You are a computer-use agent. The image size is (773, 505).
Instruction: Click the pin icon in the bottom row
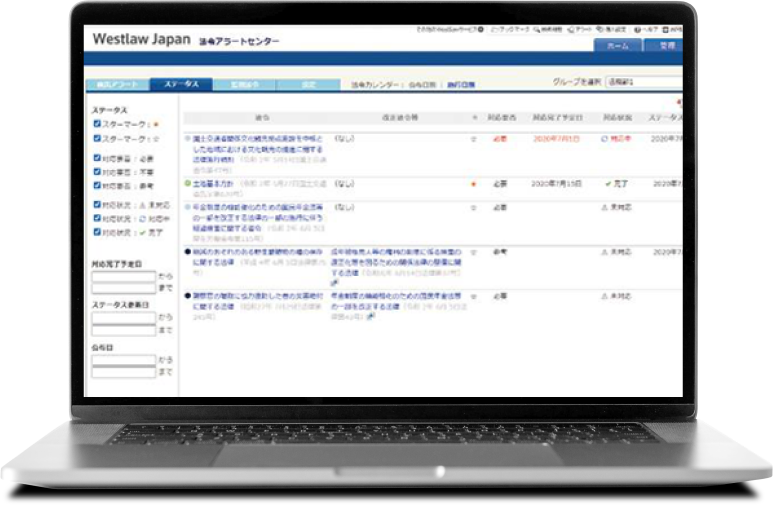pyautogui.click(x=371, y=316)
